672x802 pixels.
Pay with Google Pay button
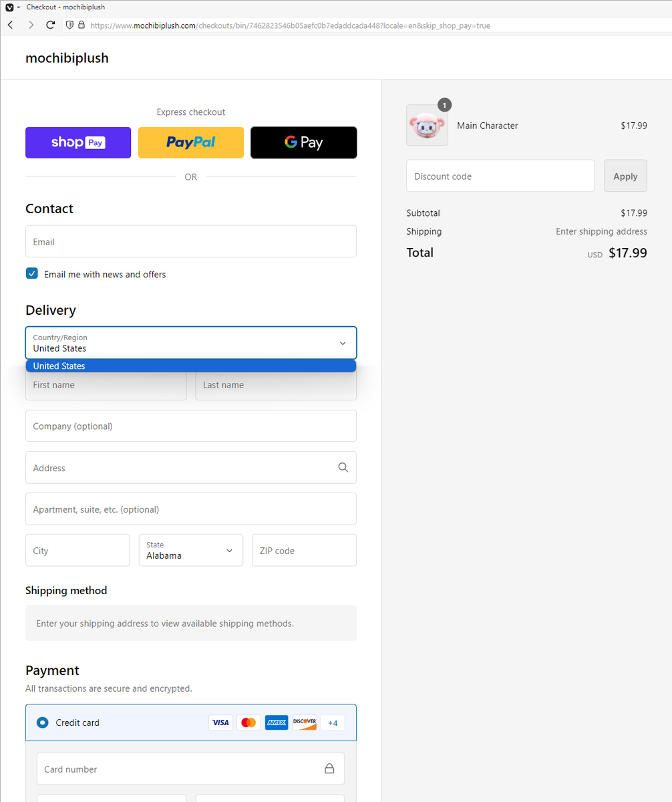pos(304,142)
